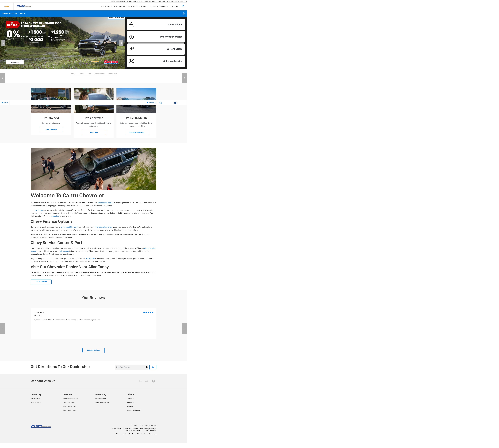This screenshot has width=499, height=448.
Task: Click right arrow of vehicle model carousel
Action: (x=184, y=78)
